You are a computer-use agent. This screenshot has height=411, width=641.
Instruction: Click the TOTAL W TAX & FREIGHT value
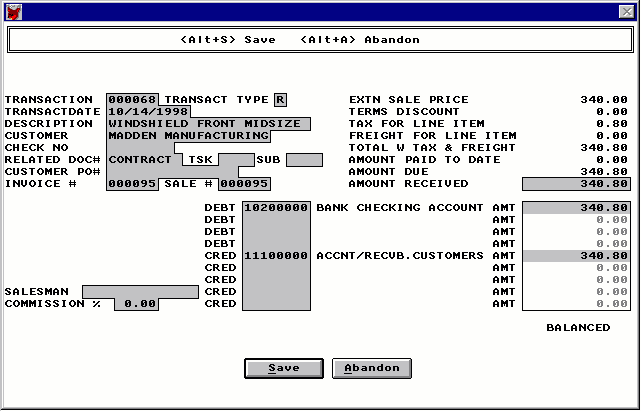click(x=604, y=148)
